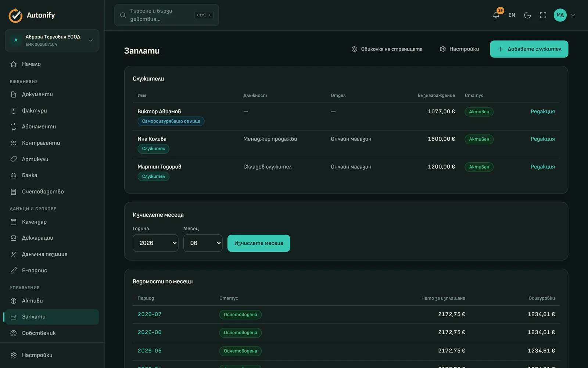Screen dimensions: 588x368
Task: Click the Autonify logo
Action: 32,15
